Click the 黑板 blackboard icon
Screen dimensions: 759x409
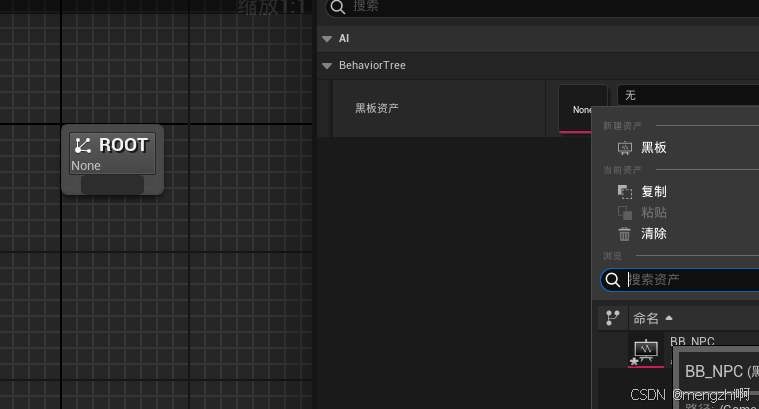coord(625,148)
